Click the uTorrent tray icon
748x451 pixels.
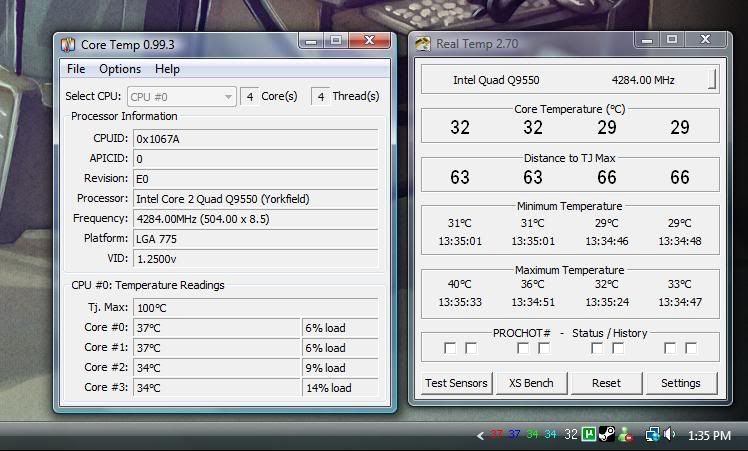click(x=590, y=434)
